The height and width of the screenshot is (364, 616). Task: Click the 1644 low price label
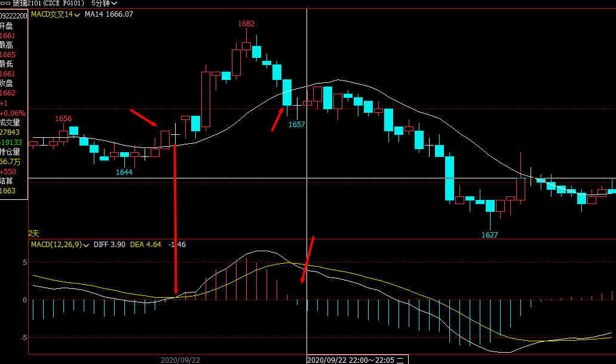pos(124,172)
